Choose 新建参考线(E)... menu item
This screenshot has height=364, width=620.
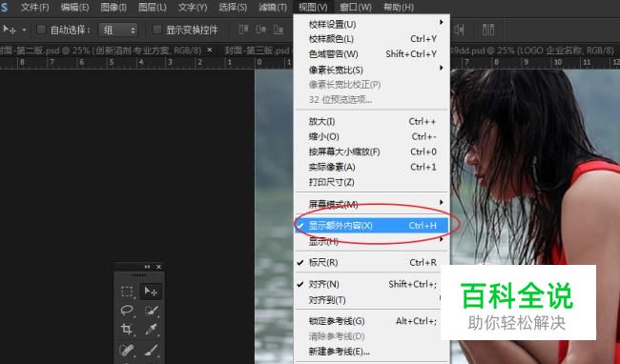[372, 351]
